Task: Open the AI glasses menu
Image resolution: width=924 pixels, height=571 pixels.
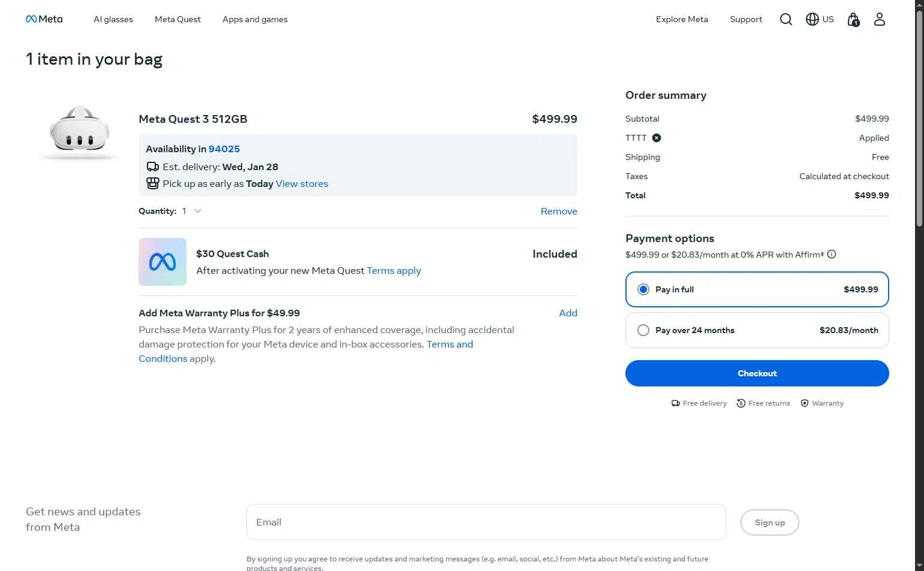Action: (x=113, y=19)
